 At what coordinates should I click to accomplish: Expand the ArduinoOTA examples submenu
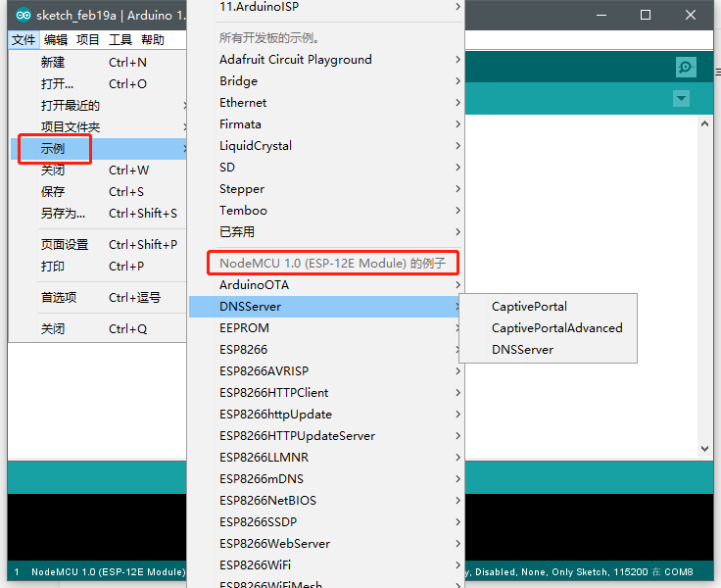point(324,285)
